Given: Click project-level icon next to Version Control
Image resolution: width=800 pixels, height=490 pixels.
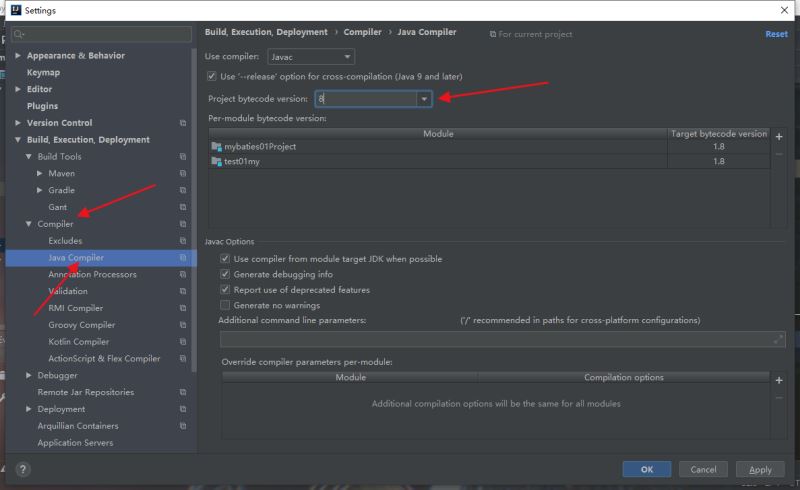Looking at the screenshot, I should [x=183, y=123].
